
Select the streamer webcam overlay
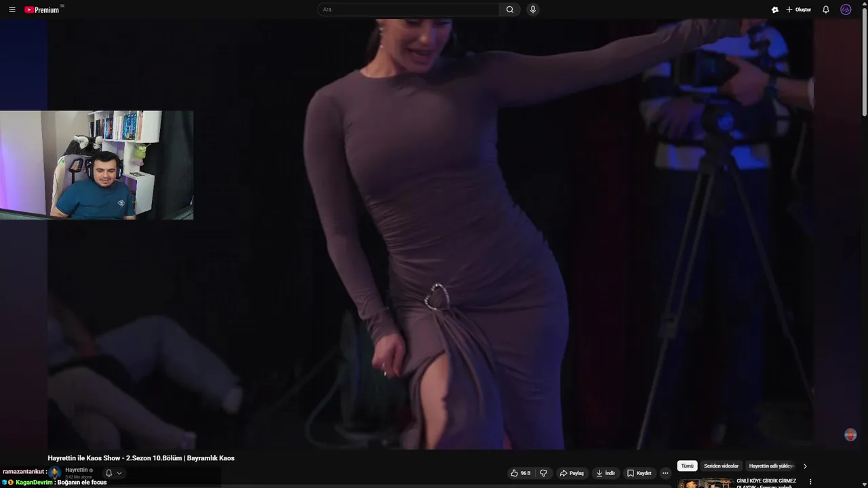coord(96,165)
